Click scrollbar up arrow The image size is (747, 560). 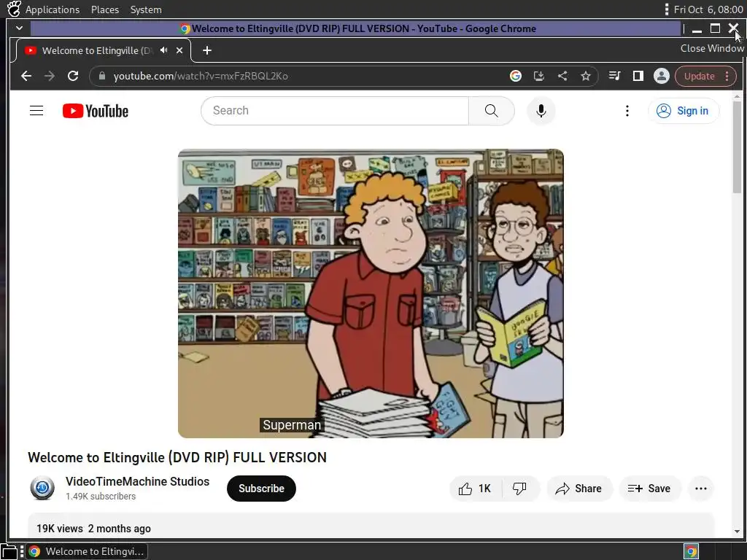(x=737, y=97)
